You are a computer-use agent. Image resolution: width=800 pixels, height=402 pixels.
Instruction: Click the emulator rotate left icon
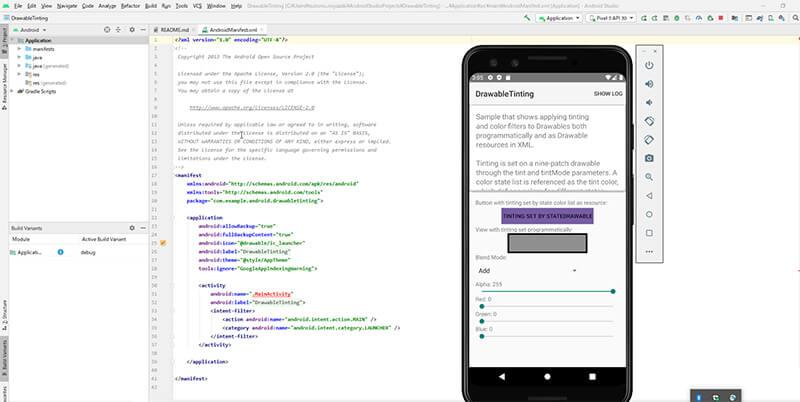[649, 121]
